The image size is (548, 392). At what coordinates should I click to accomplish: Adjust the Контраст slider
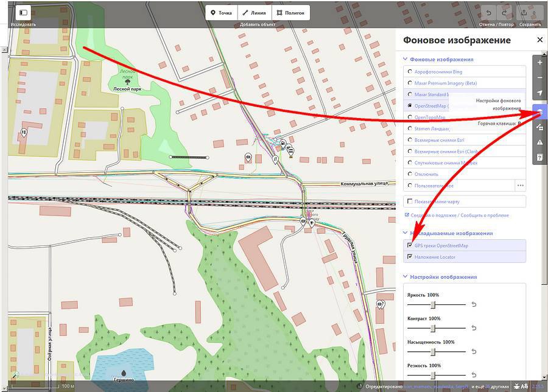coord(437,328)
